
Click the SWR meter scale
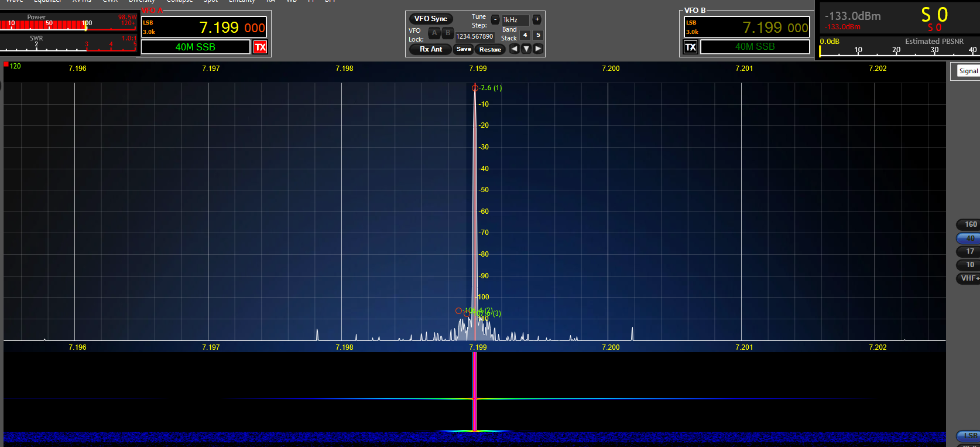tap(68, 46)
